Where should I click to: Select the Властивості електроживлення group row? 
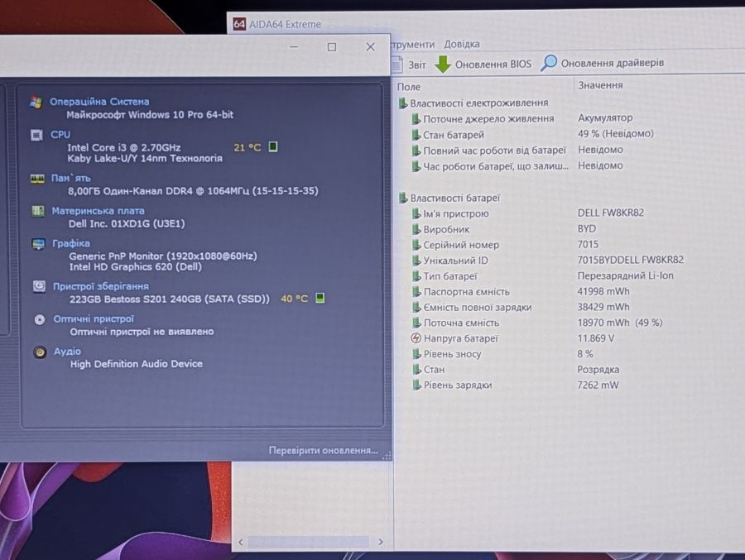[x=473, y=103]
